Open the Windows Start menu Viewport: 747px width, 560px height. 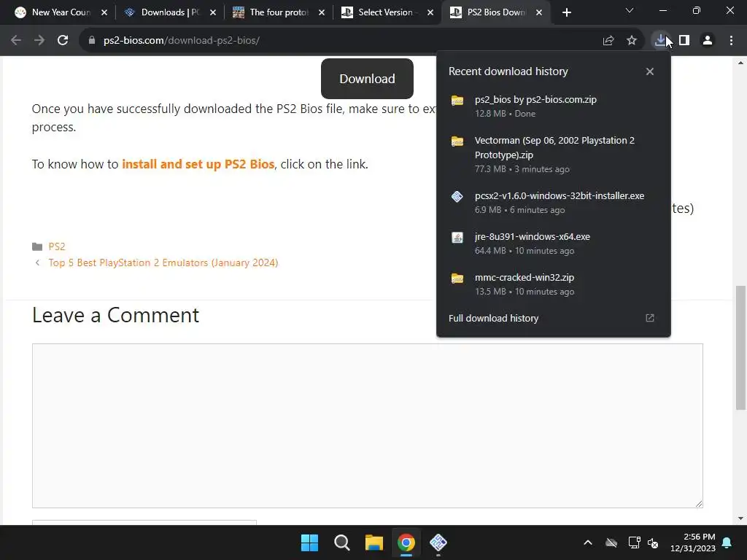click(x=309, y=542)
